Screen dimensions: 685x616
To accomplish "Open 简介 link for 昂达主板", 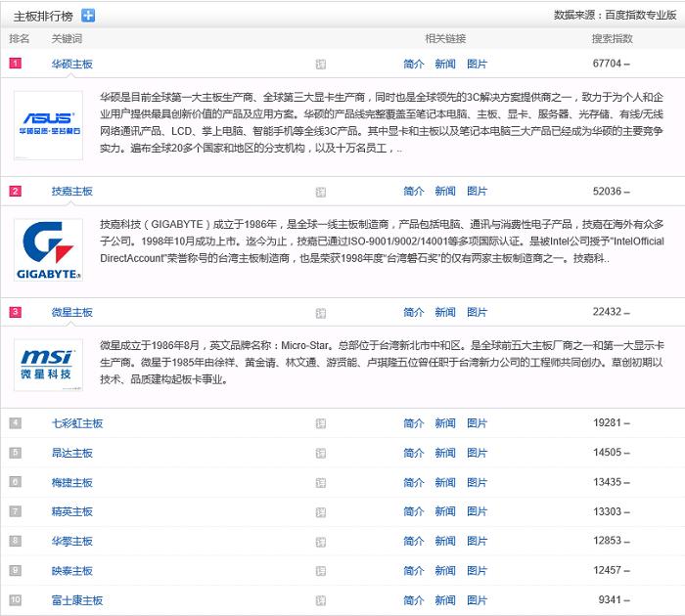I will [414, 453].
